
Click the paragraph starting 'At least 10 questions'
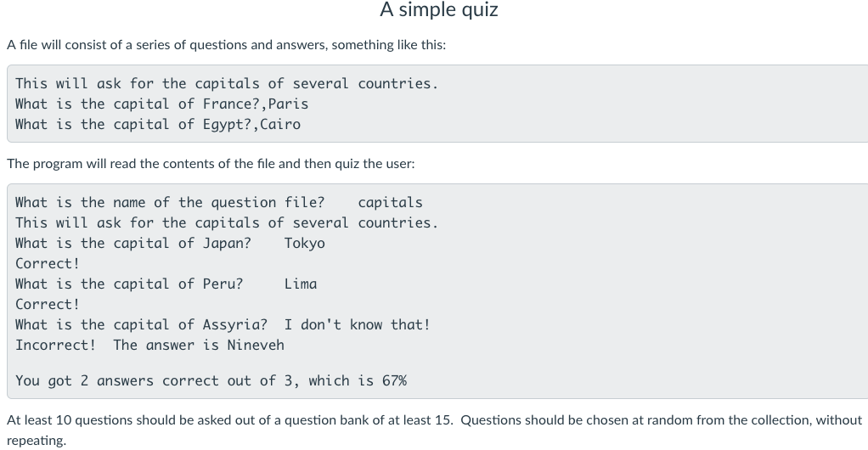[434, 430]
